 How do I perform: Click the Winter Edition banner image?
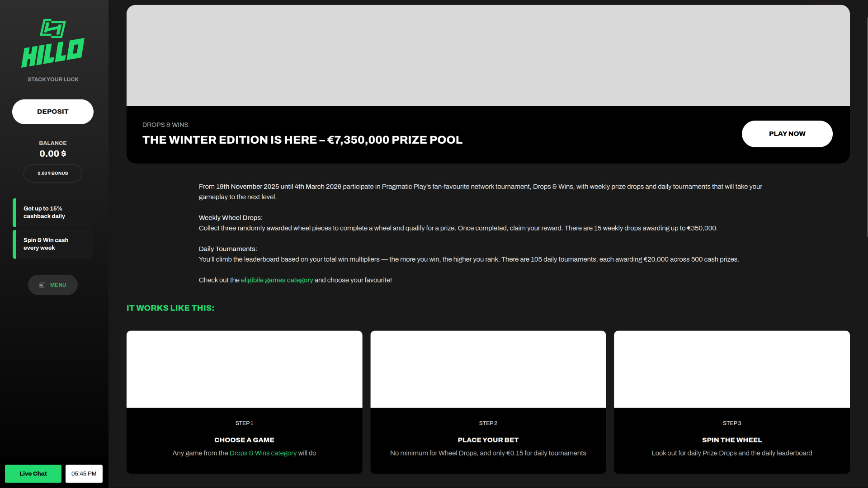[488, 56]
